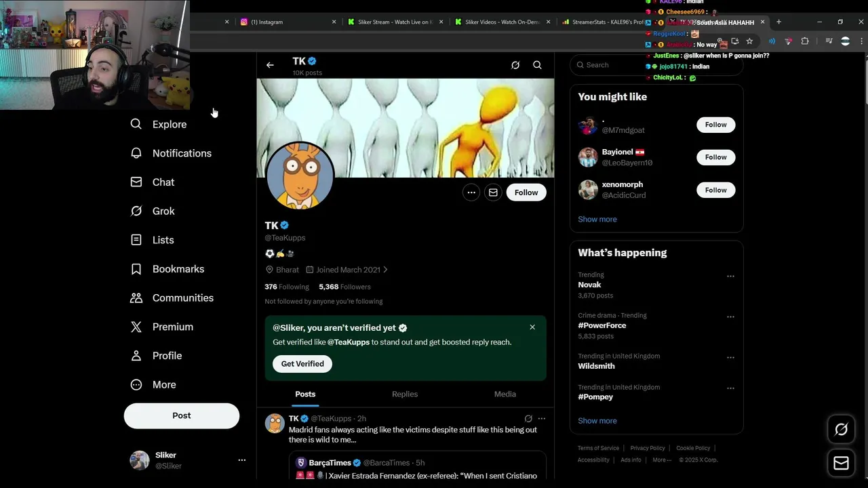Open Explore in the sidebar

(159, 124)
